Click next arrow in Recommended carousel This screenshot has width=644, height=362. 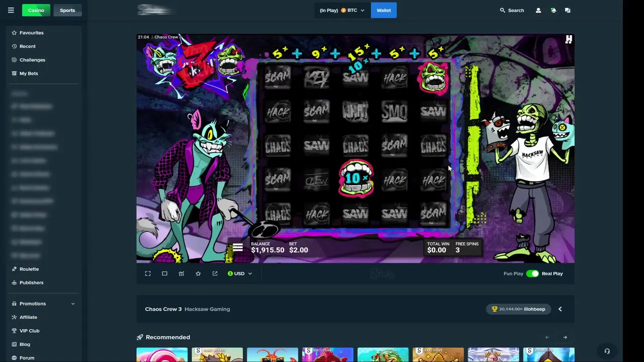pyautogui.click(x=565, y=337)
